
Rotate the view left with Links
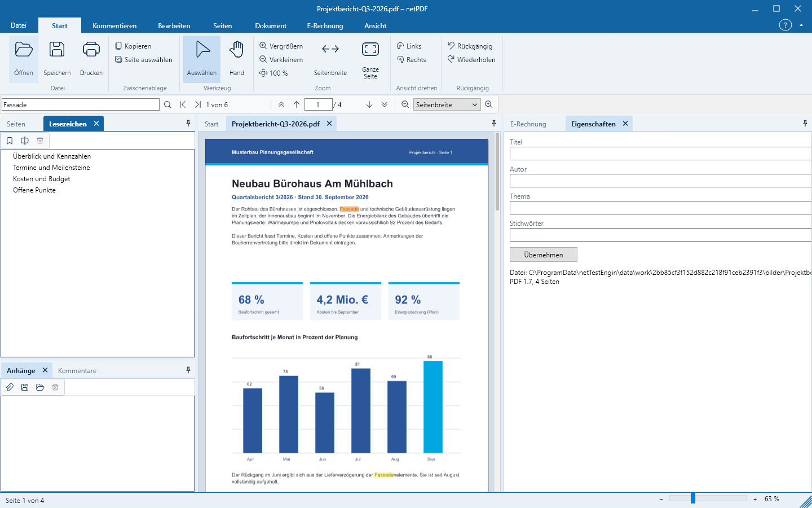click(x=409, y=46)
